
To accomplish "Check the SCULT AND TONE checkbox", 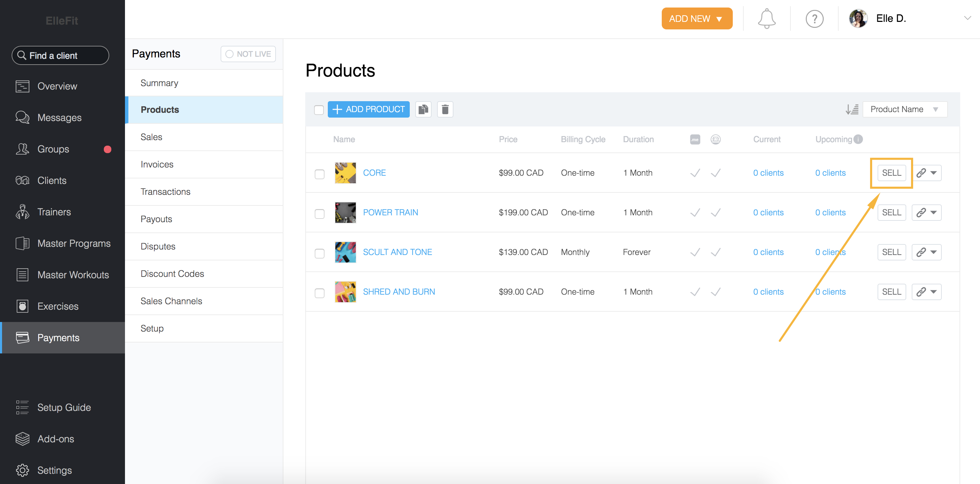I will pyautogui.click(x=320, y=253).
